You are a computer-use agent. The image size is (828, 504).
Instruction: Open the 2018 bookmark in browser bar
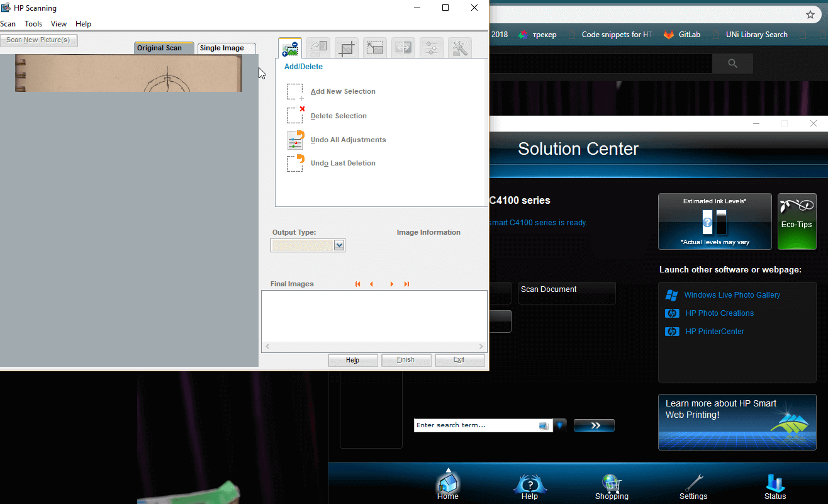pyautogui.click(x=500, y=35)
